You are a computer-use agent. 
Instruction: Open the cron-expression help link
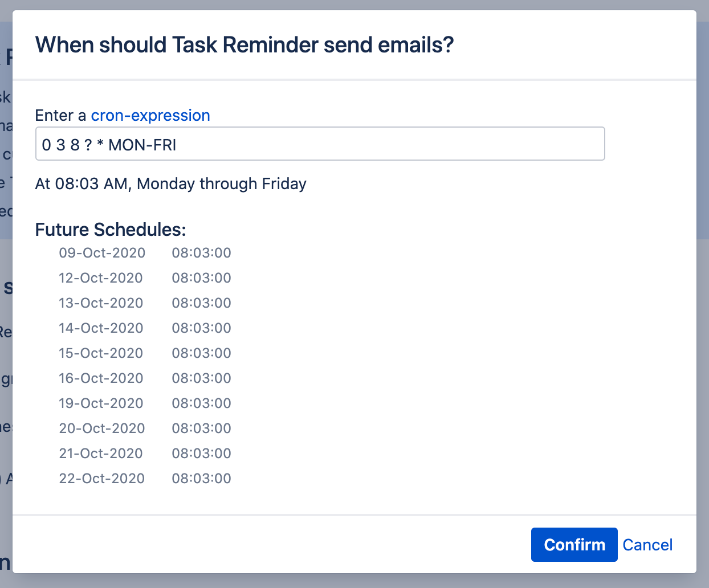(150, 115)
